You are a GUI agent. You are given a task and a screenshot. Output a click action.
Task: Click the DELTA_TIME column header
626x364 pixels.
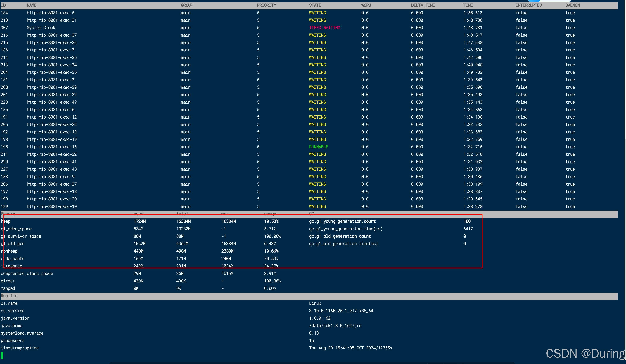click(423, 5)
